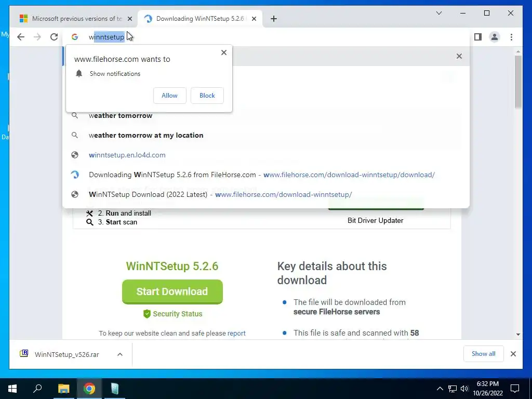Dismiss the notification permission popup
Image resolution: width=532 pixels, height=399 pixels.
223,52
